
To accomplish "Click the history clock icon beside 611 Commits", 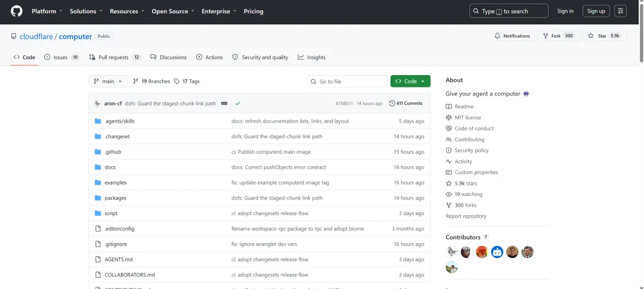I will pos(392,104).
